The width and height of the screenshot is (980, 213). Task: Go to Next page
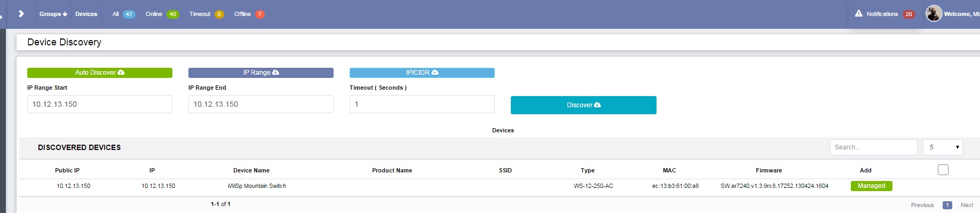pos(967,205)
